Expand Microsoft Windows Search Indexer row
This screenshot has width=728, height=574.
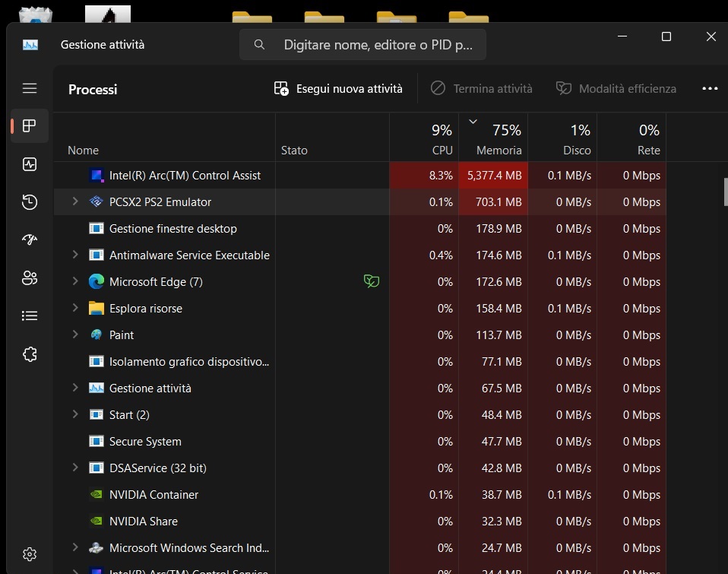click(75, 547)
